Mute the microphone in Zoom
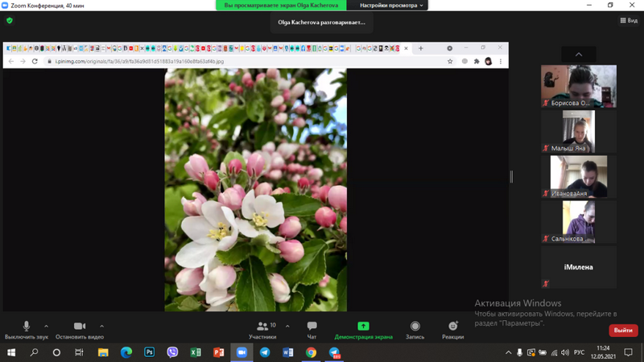This screenshot has height=362, width=644. point(27,331)
